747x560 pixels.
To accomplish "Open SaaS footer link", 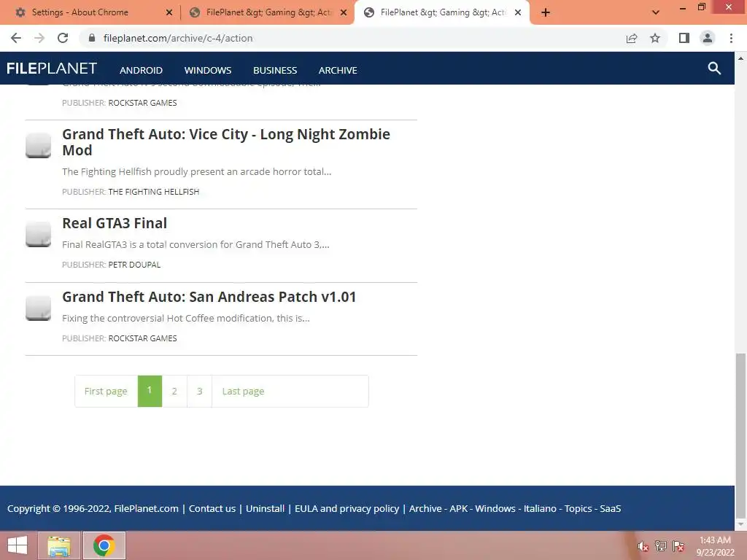I will [611, 508].
